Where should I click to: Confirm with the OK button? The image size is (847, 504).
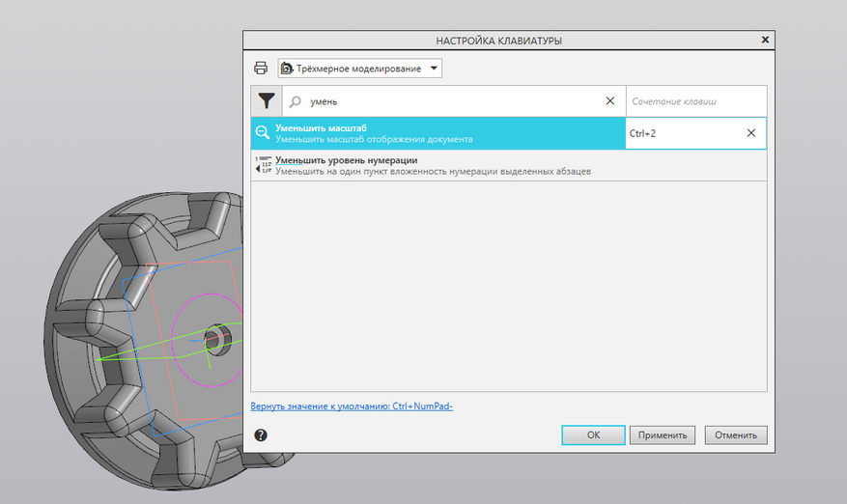pos(593,434)
